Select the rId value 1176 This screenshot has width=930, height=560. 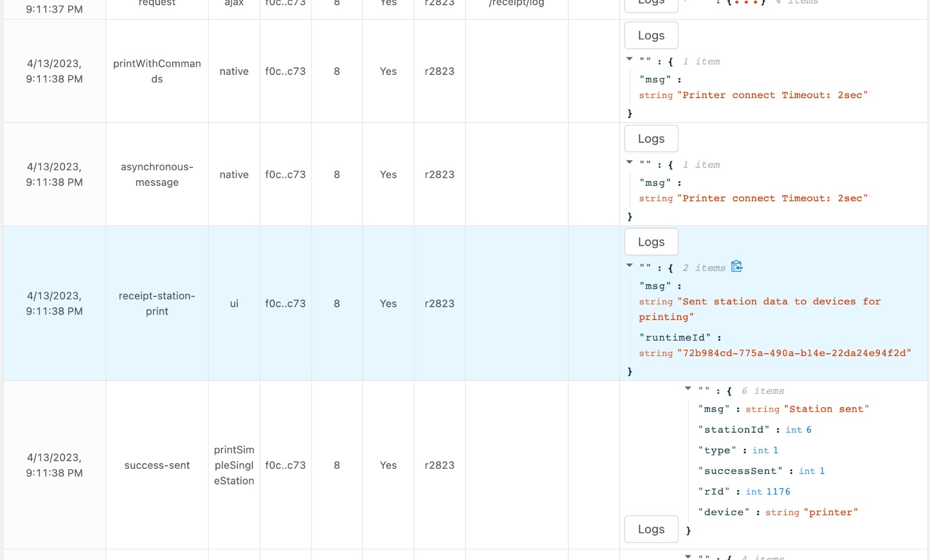pyautogui.click(x=778, y=492)
